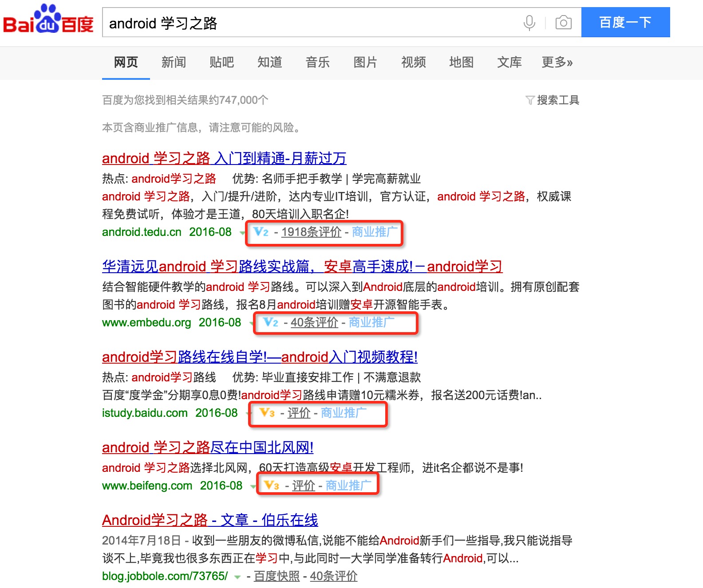The height and width of the screenshot is (588, 703).
Task: Click 40条评价 link for blog.jobbole.com
Action: [x=334, y=576]
